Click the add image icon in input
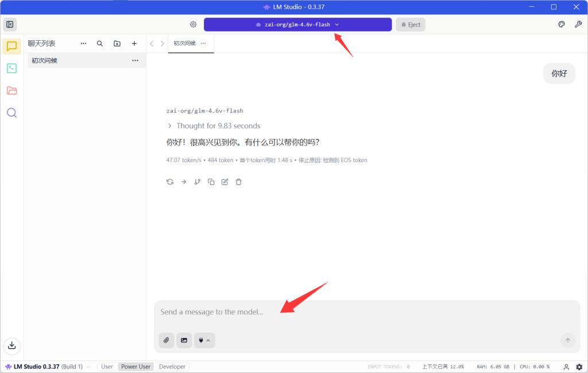The height and width of the screenshot is (373, 588). click(184, 340)
